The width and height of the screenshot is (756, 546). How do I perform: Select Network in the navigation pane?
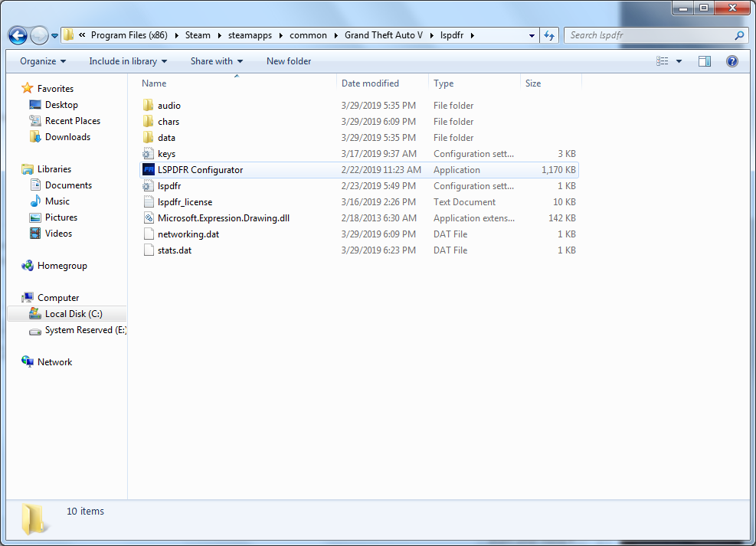[54, 362]
